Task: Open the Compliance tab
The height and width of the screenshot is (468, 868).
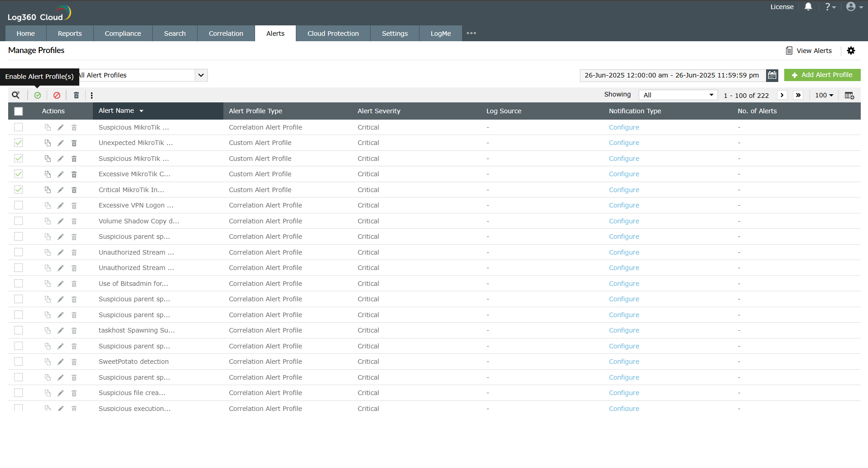Action: [x=123, y=34]
